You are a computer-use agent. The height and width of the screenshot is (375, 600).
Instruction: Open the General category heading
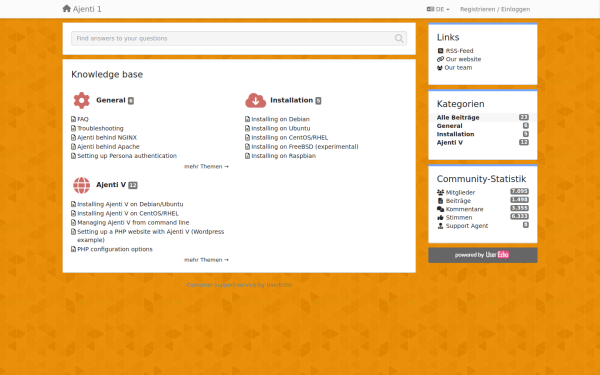(111, 100)
